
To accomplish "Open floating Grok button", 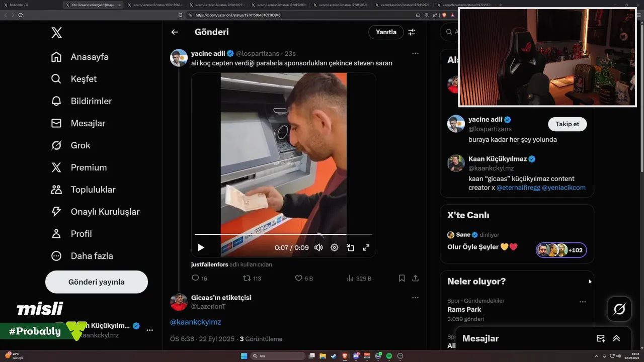I will (x=619, y=309).
